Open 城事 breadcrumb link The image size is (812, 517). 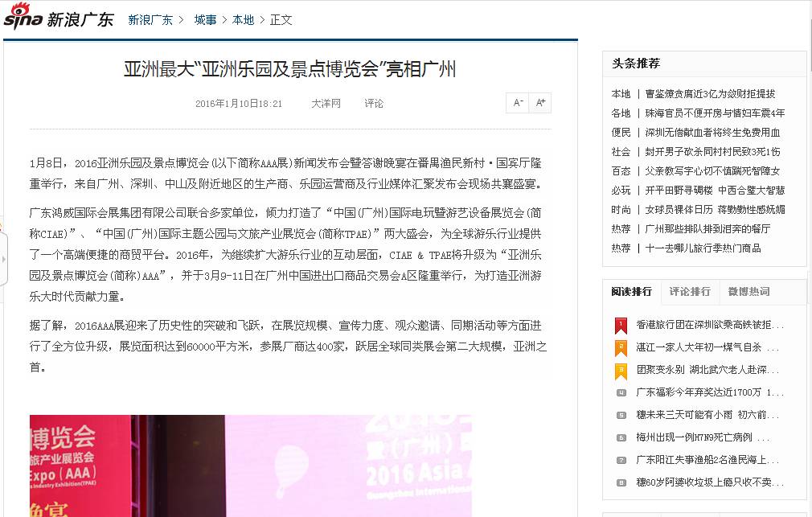(205, 20)
